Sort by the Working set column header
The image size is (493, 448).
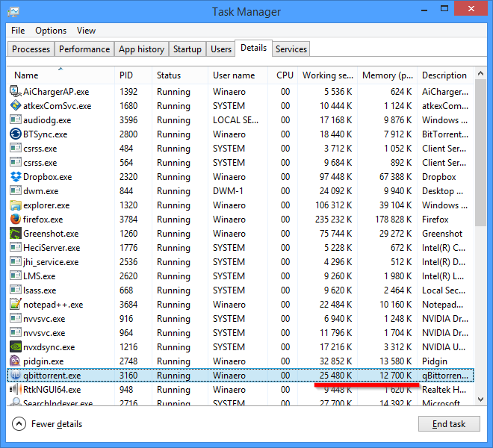327,75
